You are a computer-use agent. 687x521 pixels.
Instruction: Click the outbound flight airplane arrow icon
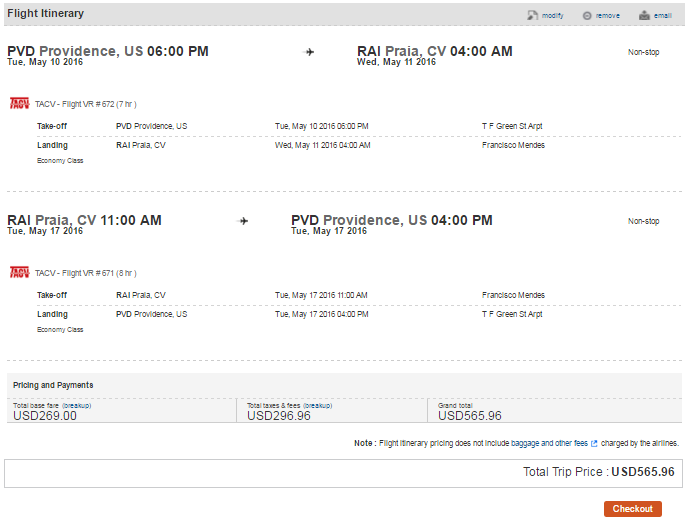(309, 52)
